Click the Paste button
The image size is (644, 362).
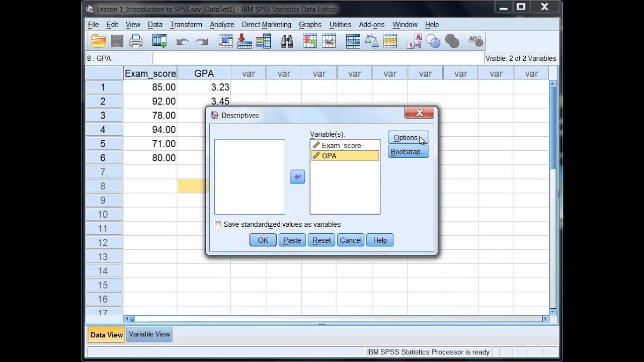(292, 240)
